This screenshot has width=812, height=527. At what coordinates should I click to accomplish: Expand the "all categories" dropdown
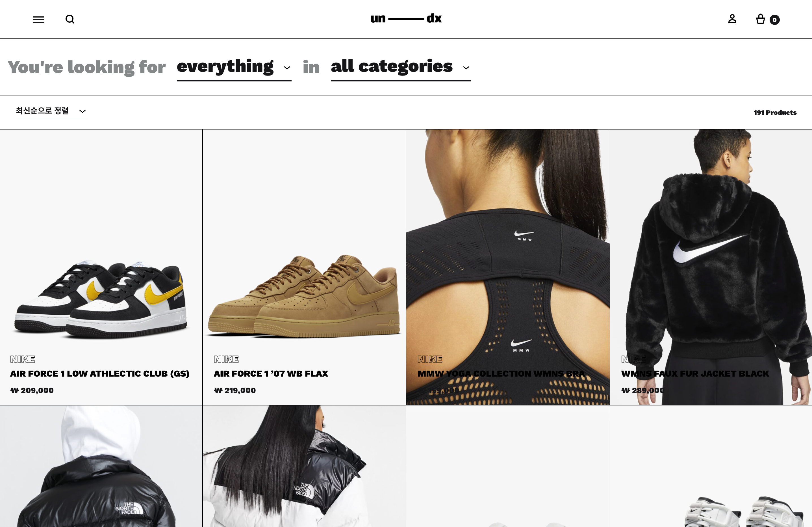[x=401, y=68]
